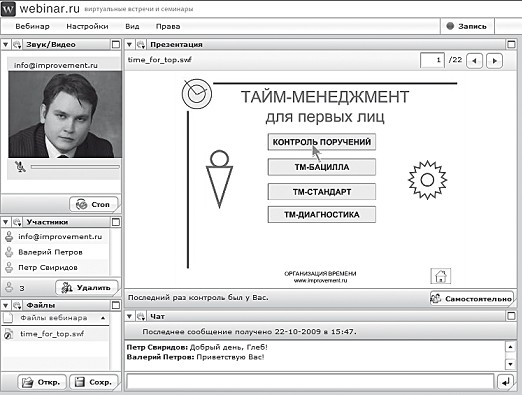522x395 pixels.
Task: Click the Самостоятельно control button
Action: coord(472,299)
